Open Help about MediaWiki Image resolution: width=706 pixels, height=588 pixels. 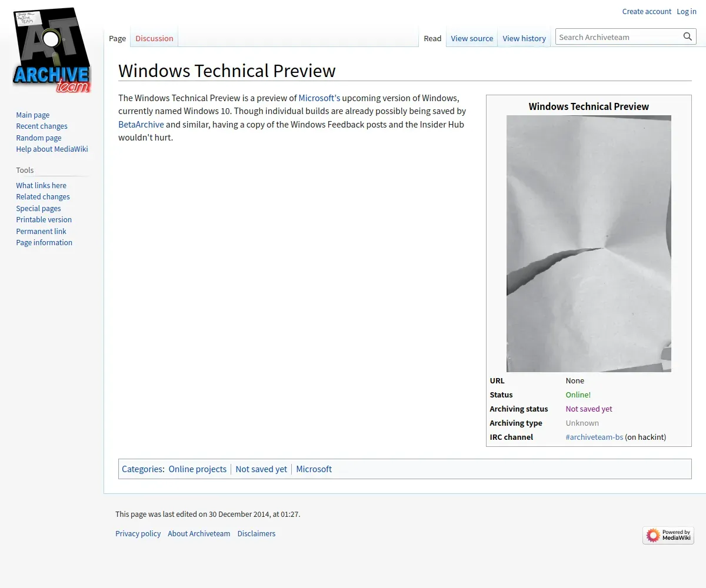[52, 149]
